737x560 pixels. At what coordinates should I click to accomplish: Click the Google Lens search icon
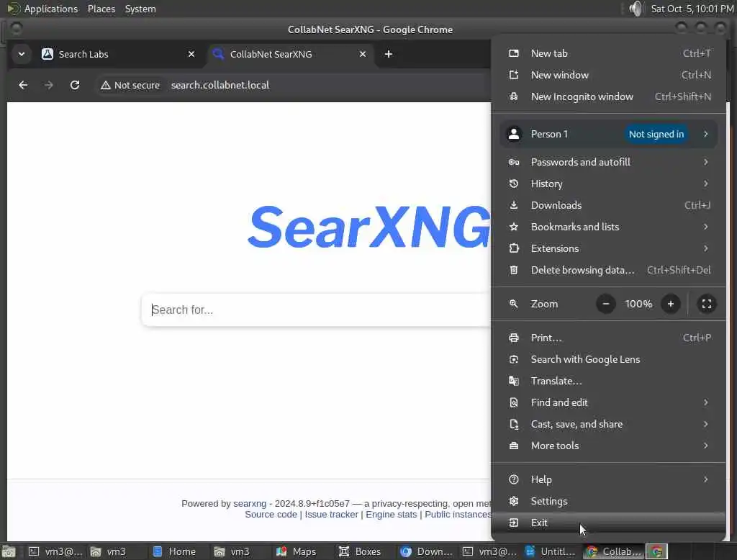(514, 360)
